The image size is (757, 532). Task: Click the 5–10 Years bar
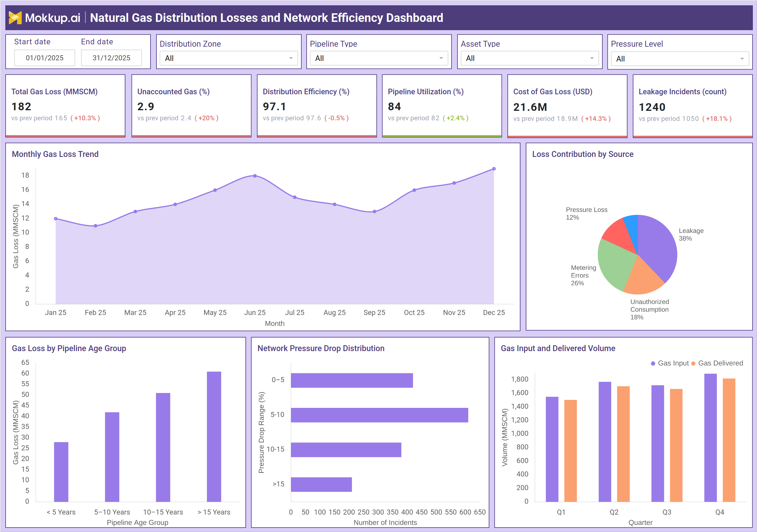click(x=112, y=457)
